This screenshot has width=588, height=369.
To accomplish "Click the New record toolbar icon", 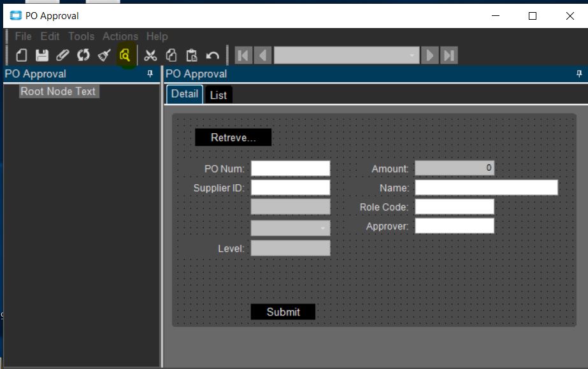I will 22,55.
